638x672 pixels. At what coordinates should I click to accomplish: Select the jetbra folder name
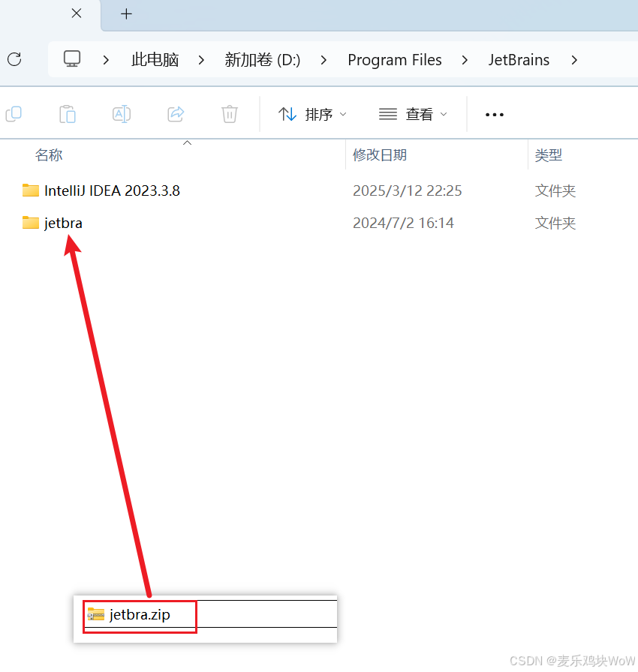63,223
